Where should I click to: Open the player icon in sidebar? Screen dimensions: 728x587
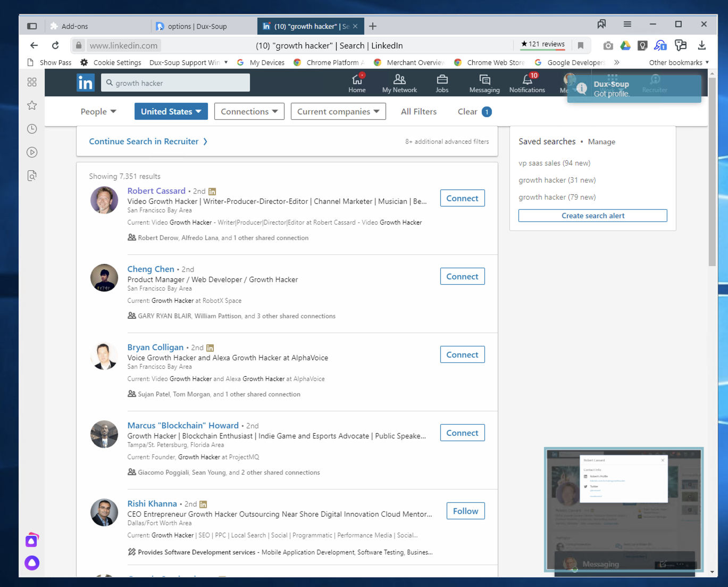[32, 152]
